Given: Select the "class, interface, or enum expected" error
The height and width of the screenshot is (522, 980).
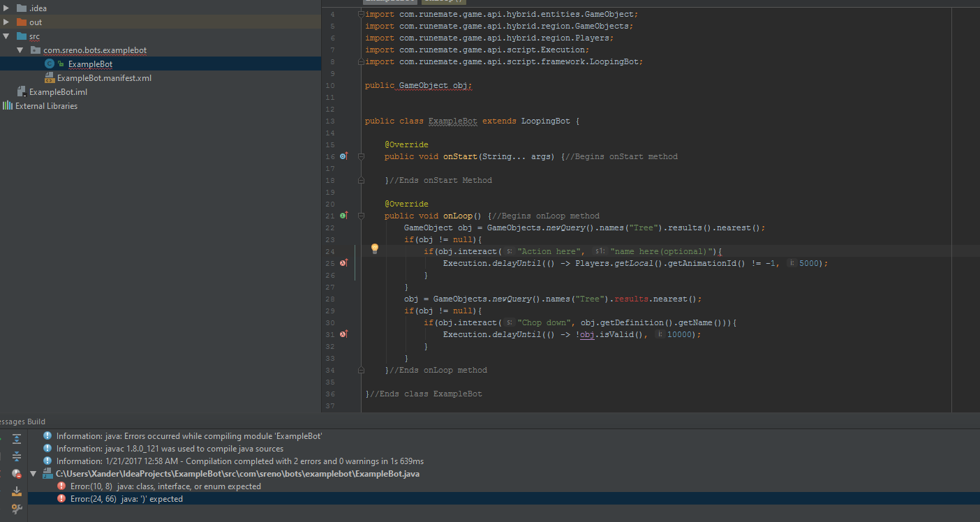Looking at the screenshot, I should click(165, 486).
